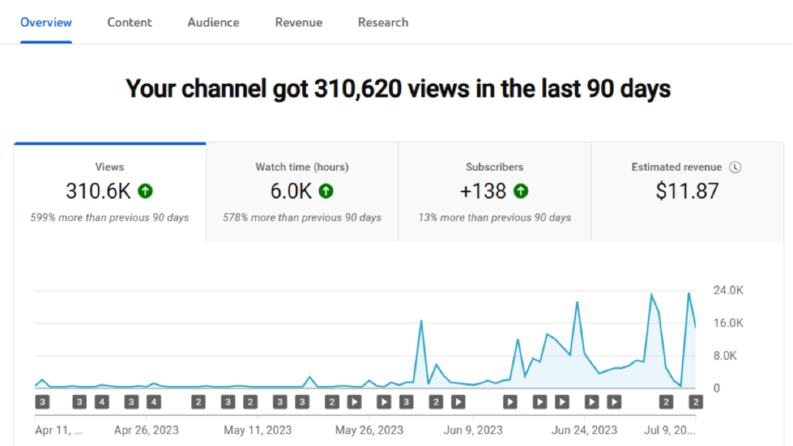Select the Subscribers metric card
Image resolution: width=793 pixels, height=446 pixels.
[495, 192]
